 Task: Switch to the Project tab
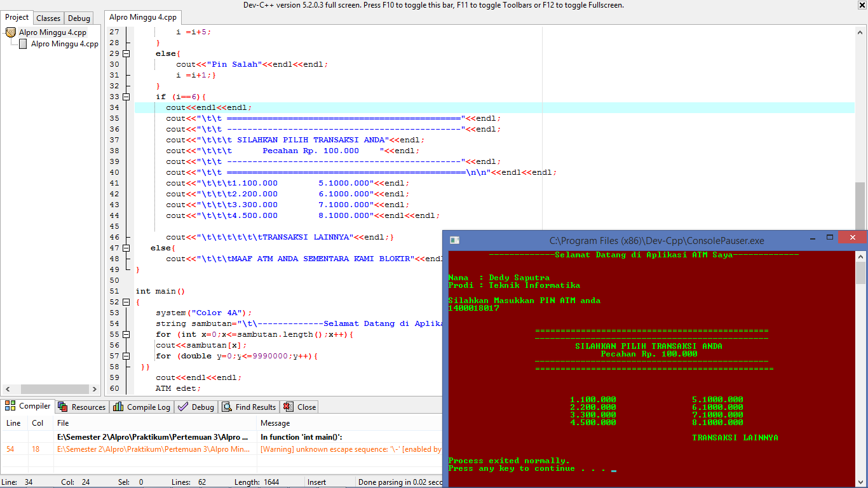click(x=17, y=18)
